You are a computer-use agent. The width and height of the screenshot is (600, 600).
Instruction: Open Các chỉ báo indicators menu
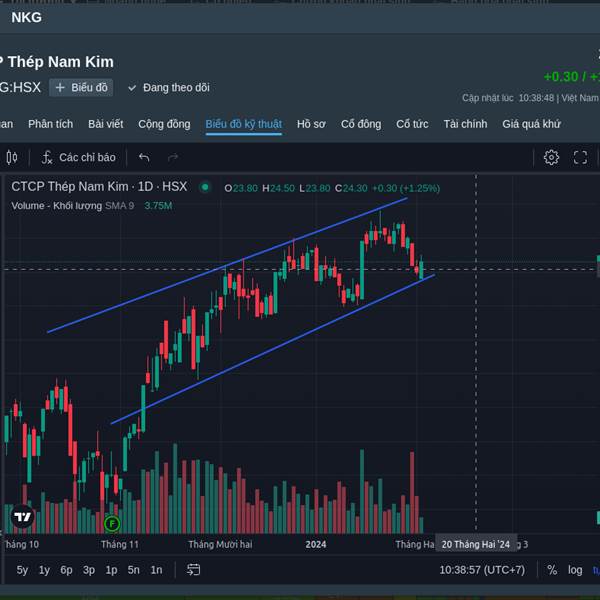(x=78, y=157)
